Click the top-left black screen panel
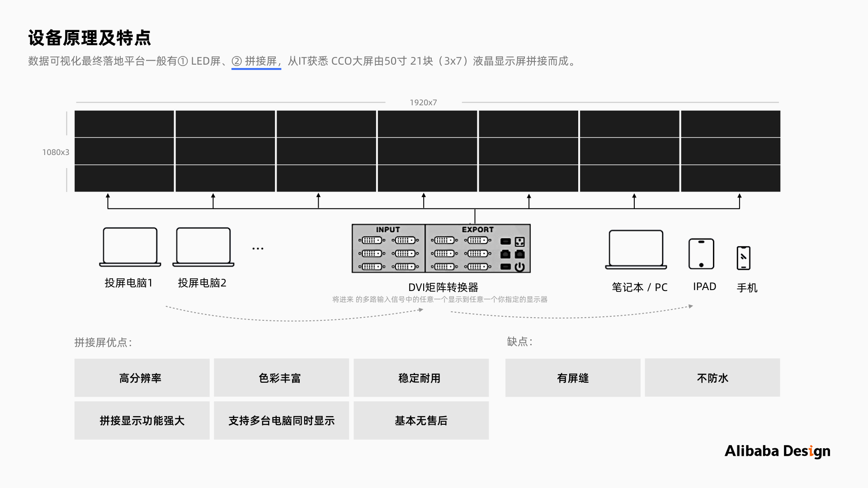Screen dimensions: 868x488 (x=124, y=123)
